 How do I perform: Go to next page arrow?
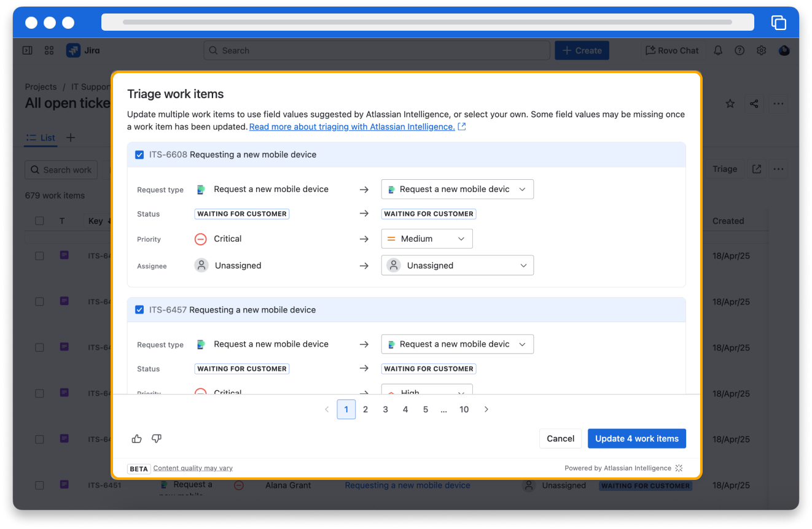pos(486,409)
